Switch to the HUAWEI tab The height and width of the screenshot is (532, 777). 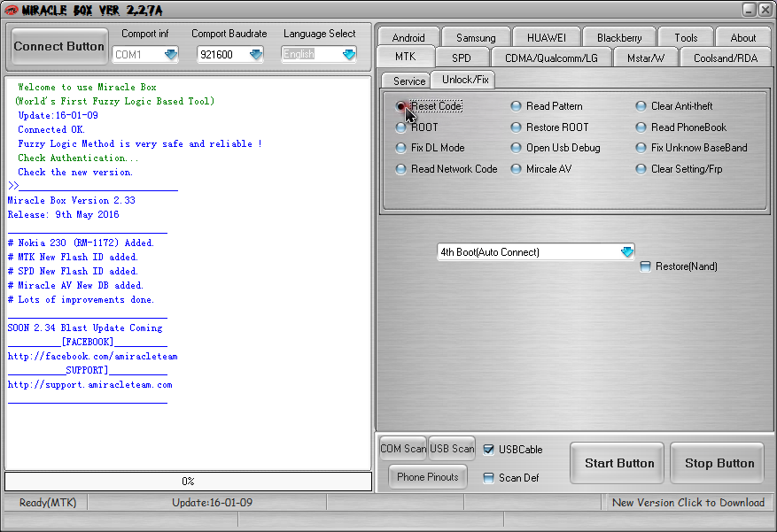[546, 37]
